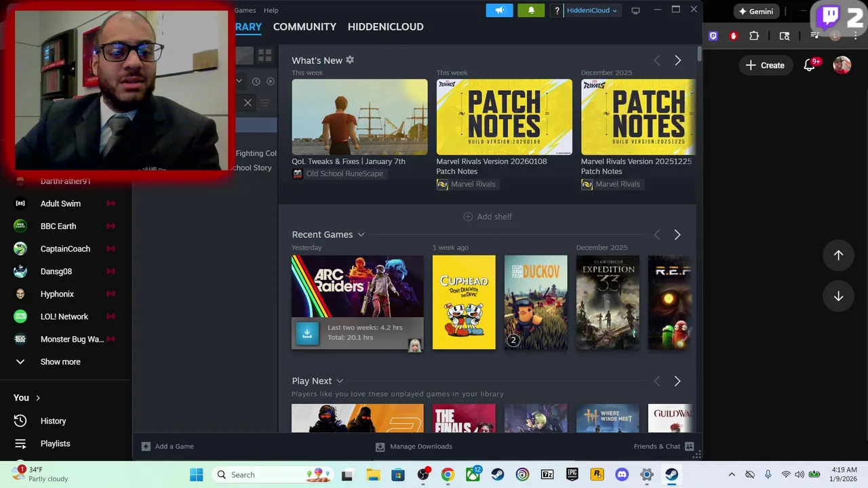Screen dimensions: 868x488
Task: Expand the HiddeniCloud account dropdown
Action: pyautogui.click(x=591, y=10)
